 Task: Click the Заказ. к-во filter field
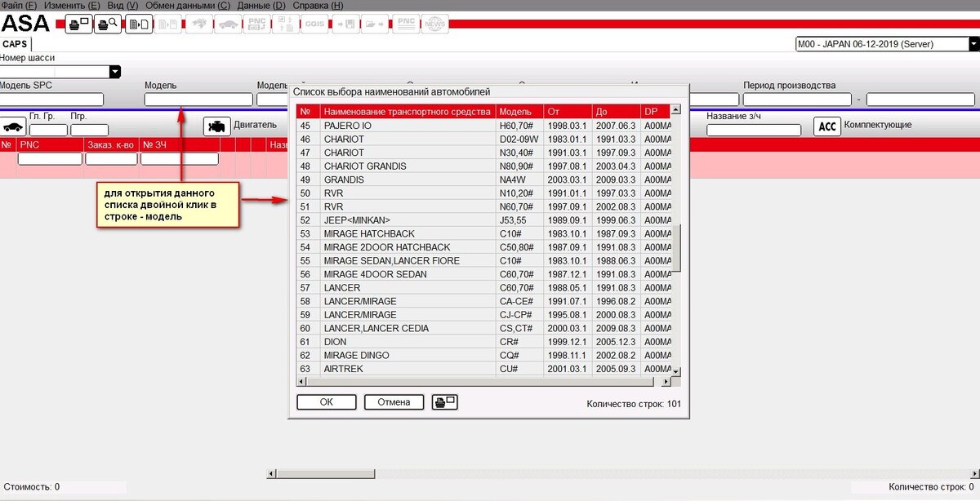coord(111,159)
